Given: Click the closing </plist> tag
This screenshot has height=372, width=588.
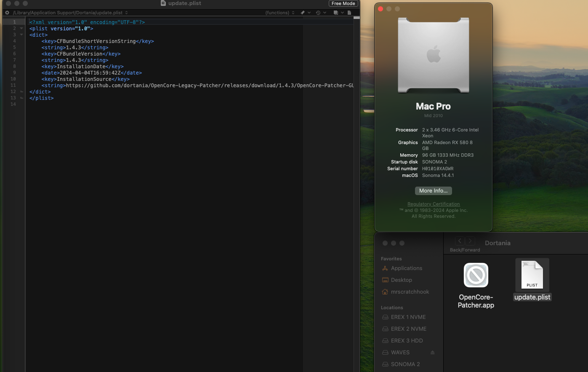Looking at the screenshot, I should [x=41, y=98].
